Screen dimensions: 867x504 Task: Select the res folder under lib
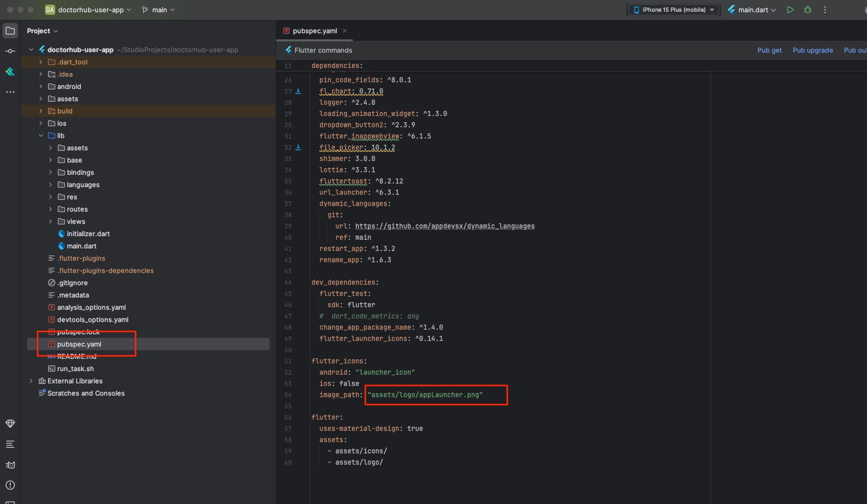pos(72,197)
